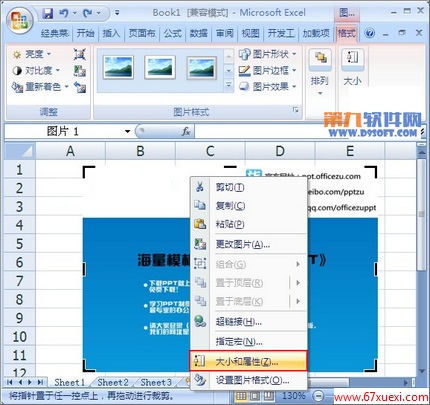Image resolution: width=430 pixels, height=405 pixels.
Task: Expand the 亮度 brightness dropdown
Action: point(32,54)
